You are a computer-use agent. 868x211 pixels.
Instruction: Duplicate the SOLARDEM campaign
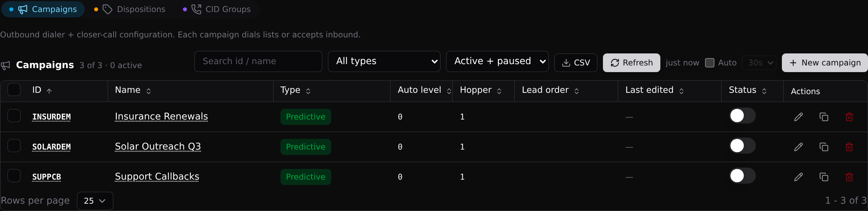pos(824,147)
